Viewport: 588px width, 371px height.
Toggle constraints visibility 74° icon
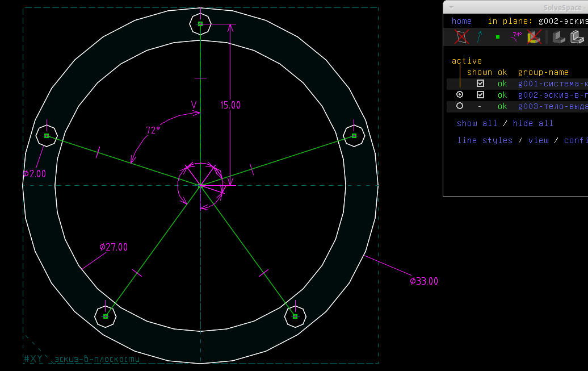516,36
